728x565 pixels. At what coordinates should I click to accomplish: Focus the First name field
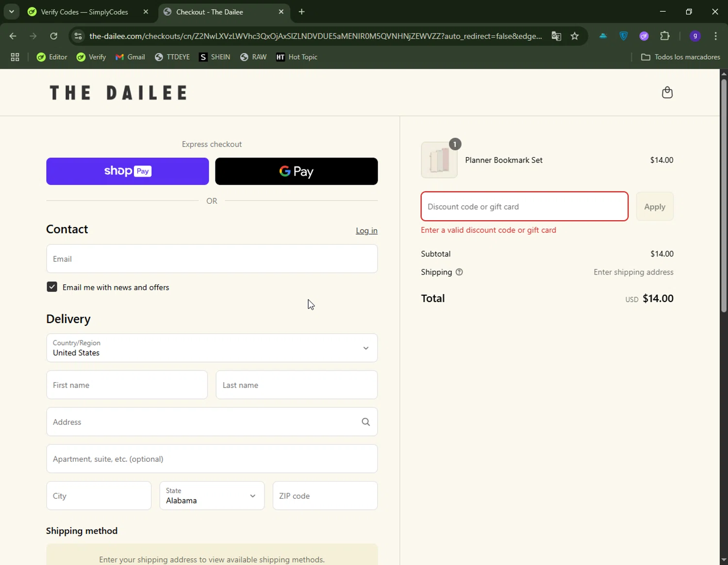pos(127,385)
